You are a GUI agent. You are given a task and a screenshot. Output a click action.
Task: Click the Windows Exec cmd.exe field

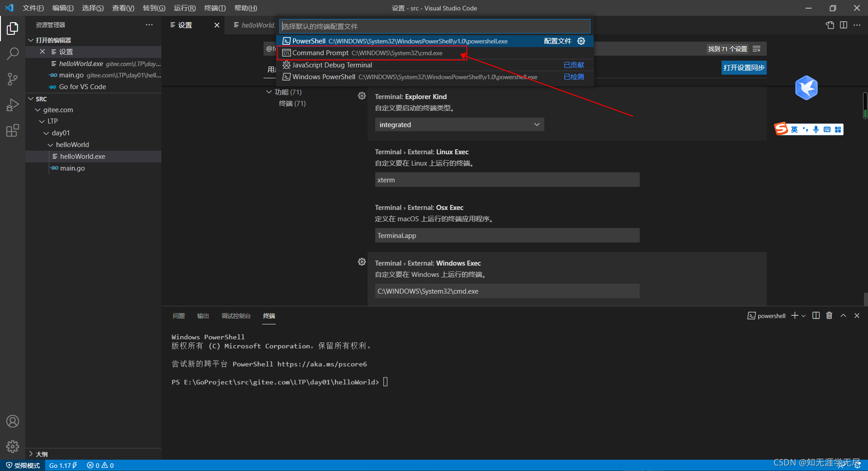pyautogui.click(x=507, y=291)
